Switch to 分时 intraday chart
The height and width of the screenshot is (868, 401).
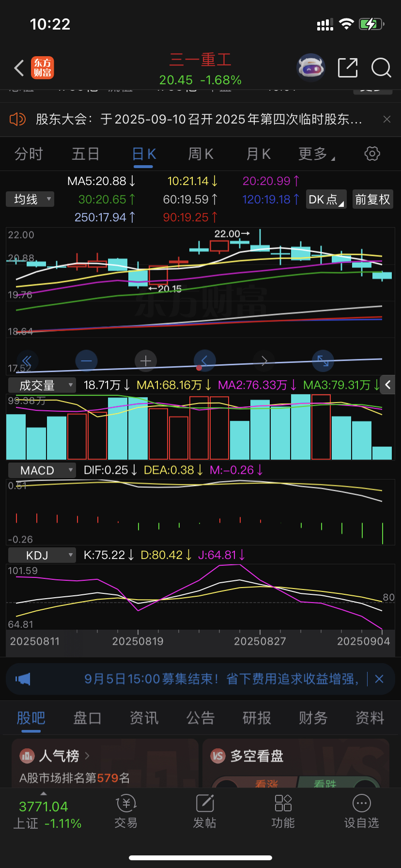pos(29,154)
